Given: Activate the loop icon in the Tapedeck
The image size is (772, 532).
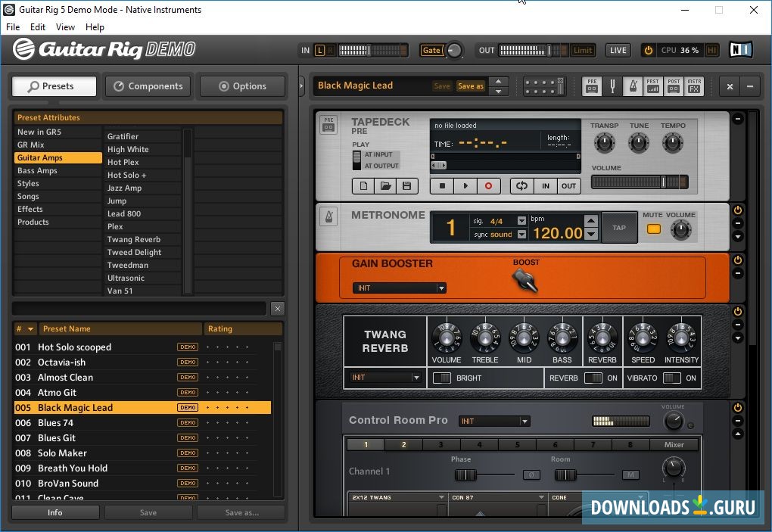Looking at the screenshot, I should (x=521, y=185).
